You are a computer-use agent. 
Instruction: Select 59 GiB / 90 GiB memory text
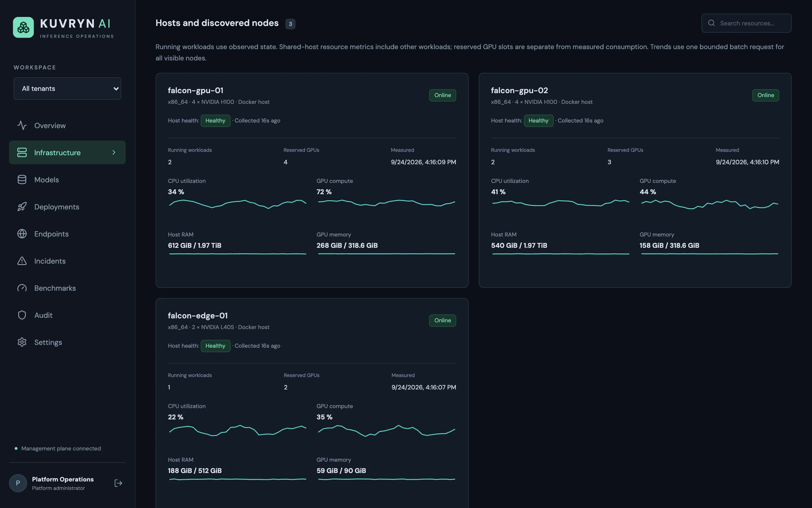coord(341,471)
